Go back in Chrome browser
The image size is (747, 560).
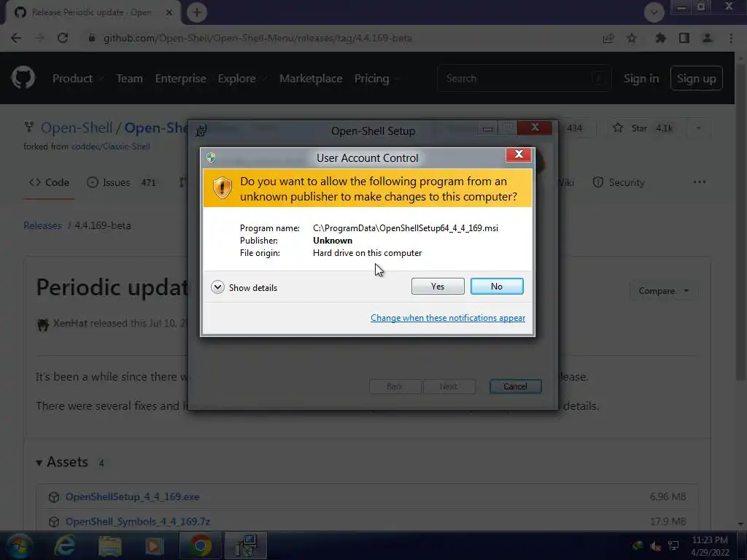click(16, 38)
